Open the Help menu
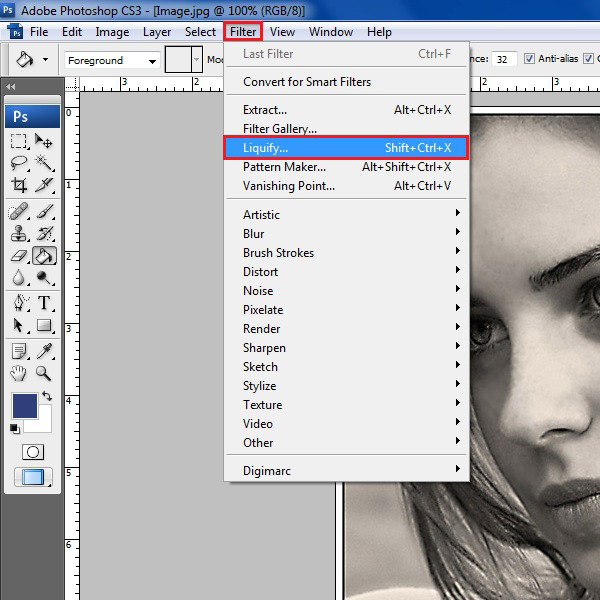 379,32
